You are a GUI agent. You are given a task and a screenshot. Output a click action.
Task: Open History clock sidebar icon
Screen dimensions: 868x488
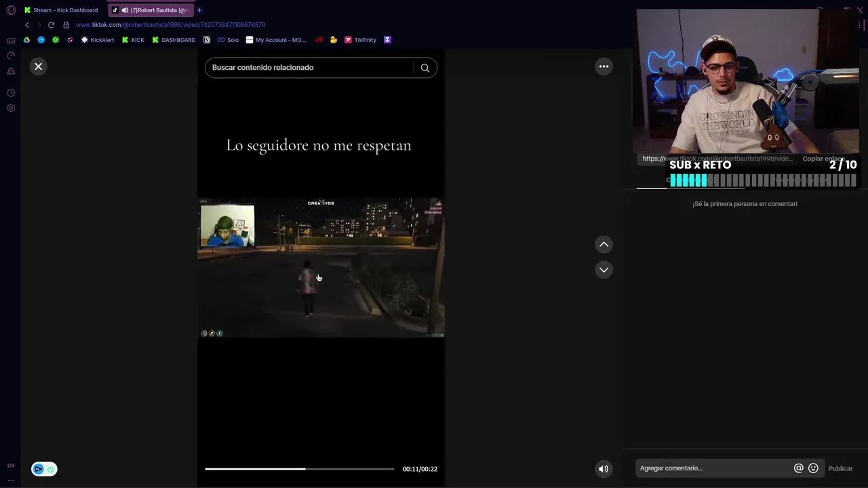[11, 93]
